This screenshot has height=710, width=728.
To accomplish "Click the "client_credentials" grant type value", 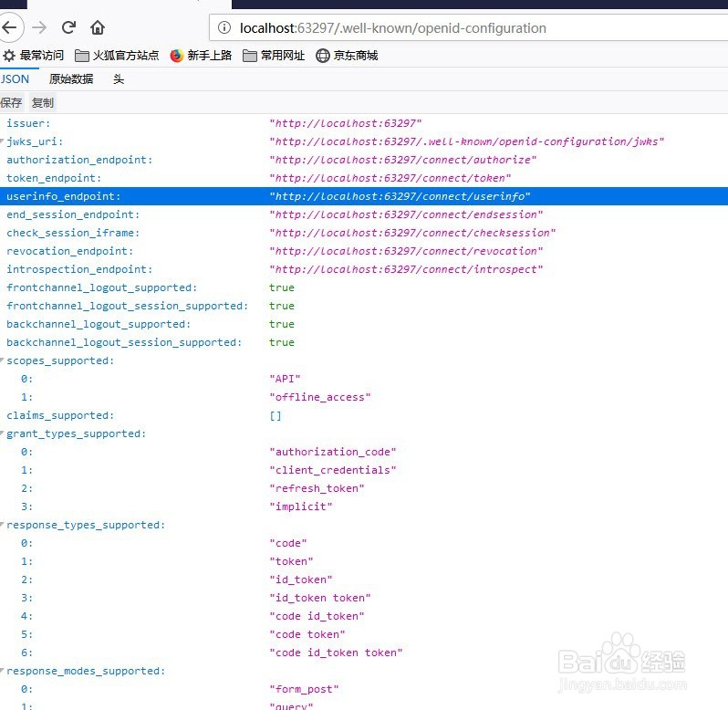I will (332, 470).
